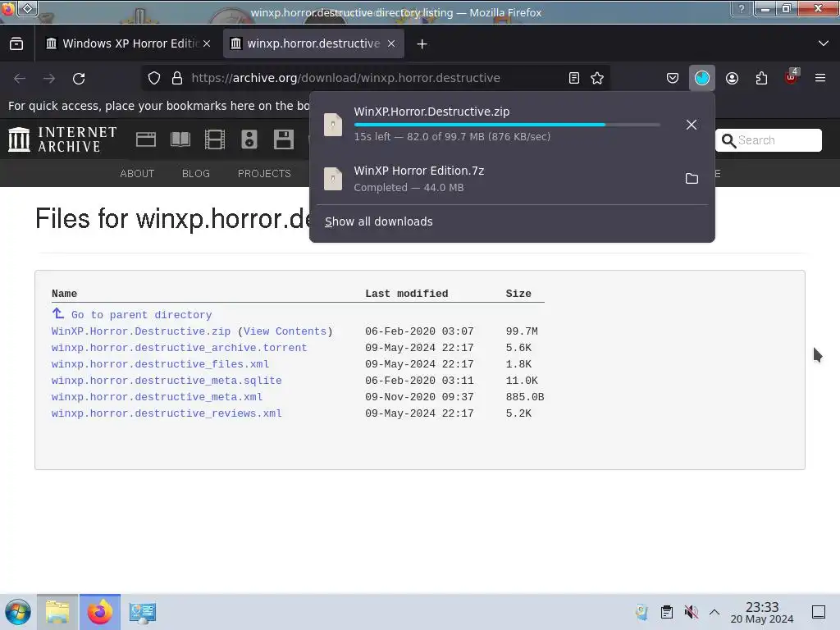Screen dimensions: 840x630
Task: Open winxp.horror.destructive_archive.torrent link
Action: [x=179, y=348]
